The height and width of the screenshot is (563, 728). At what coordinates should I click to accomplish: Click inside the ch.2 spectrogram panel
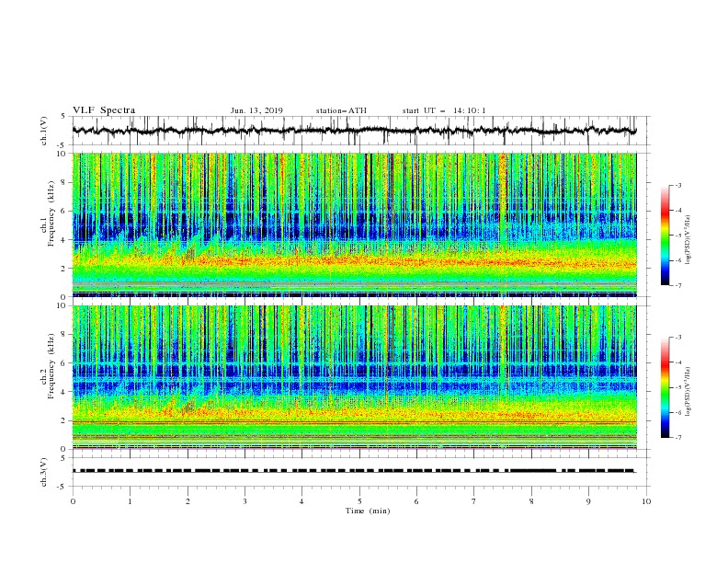coord(354,377)
